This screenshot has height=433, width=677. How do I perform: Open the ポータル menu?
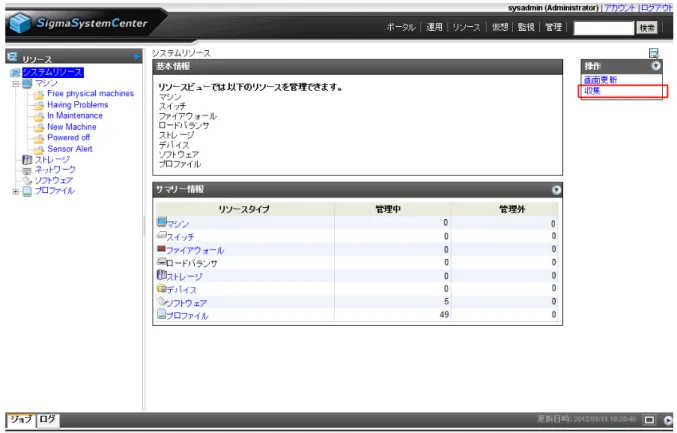click(401, 27)
